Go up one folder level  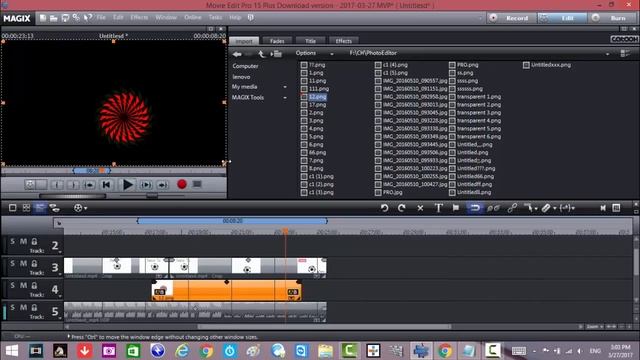click(262, 54)
